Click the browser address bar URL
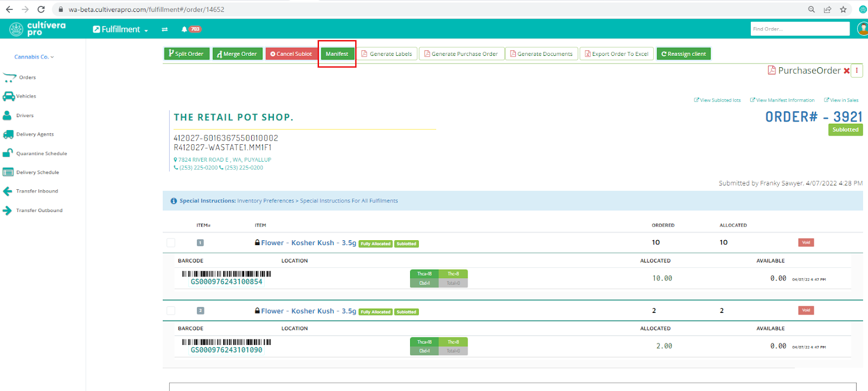The width and height of the screenshot is (868, 391). pyautogui.click(x=146, y=9)
